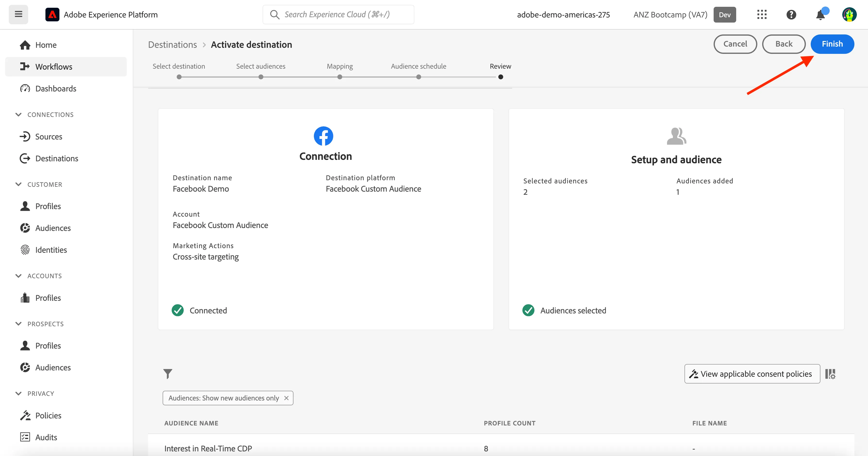Click the Finish button

[832, 44]
